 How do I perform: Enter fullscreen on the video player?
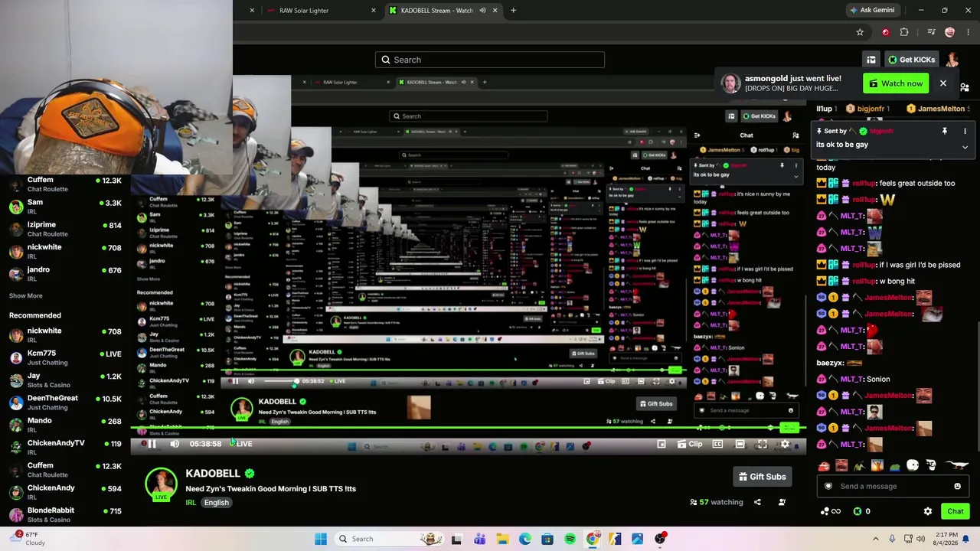pos(762,444)
